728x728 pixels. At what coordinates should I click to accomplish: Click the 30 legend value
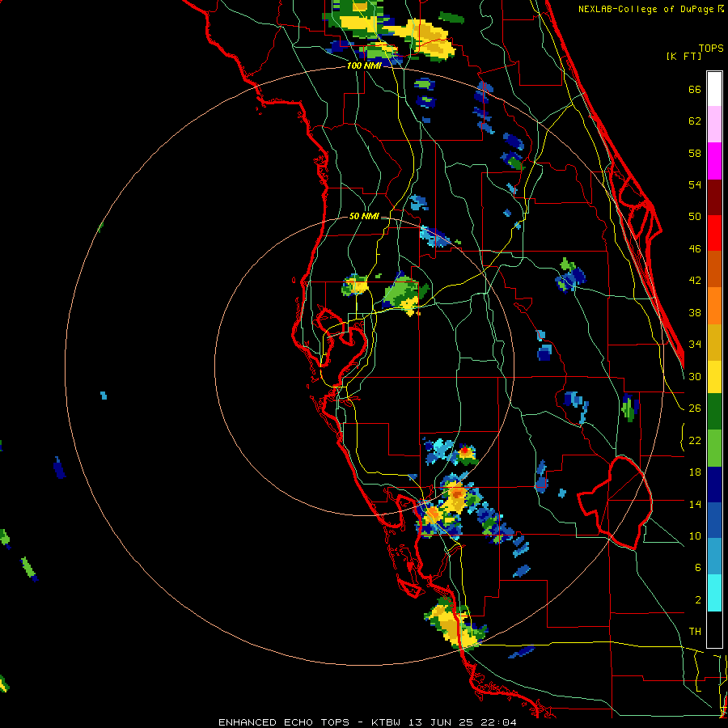pyautogui.click(x=695, y=376)
